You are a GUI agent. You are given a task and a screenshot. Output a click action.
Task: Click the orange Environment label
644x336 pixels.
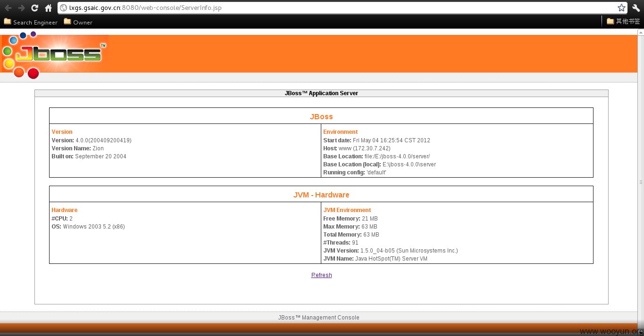(341, 132)
